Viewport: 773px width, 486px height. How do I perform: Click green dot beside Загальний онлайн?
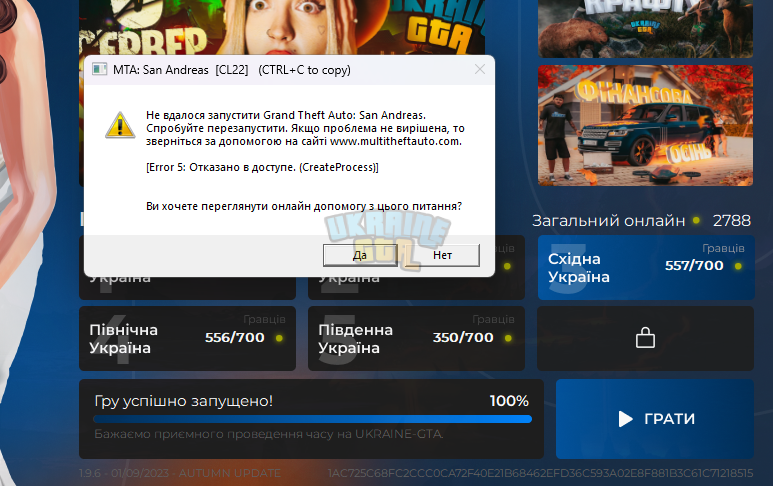696,220
